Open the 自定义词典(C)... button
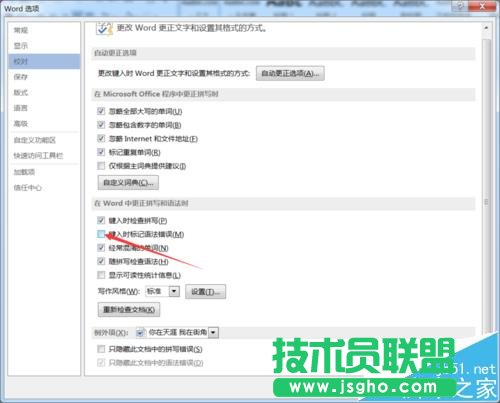 128,183
